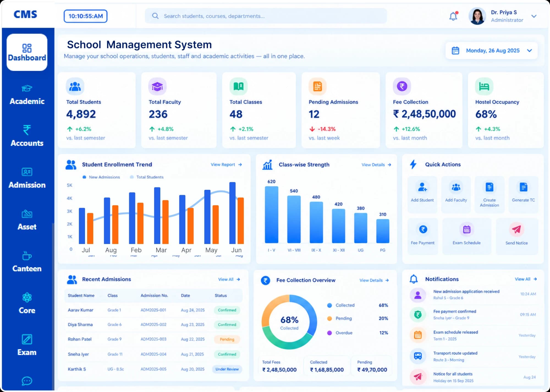Click the Generate TC quick action
The image size is (550, 392).
coord(523,194)
